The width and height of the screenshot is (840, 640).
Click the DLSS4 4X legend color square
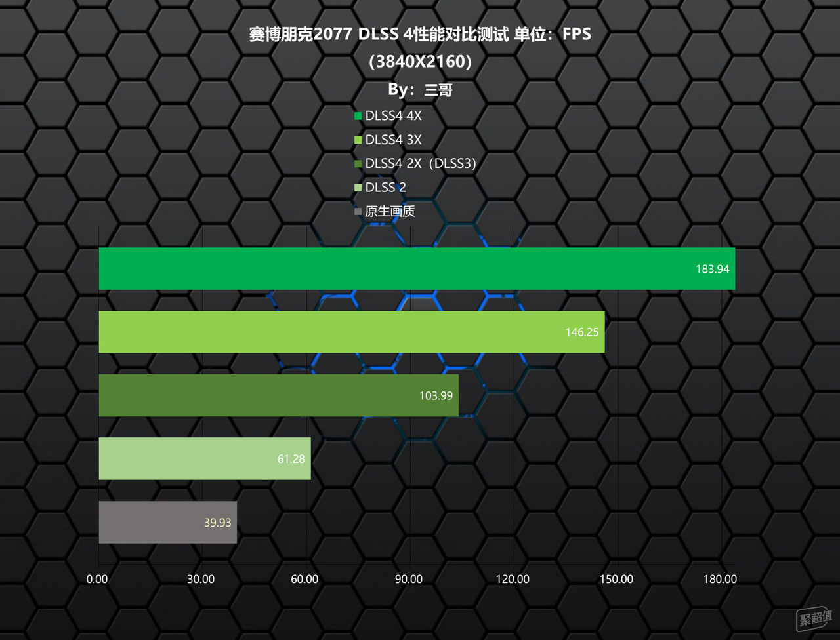pos(358,116)
